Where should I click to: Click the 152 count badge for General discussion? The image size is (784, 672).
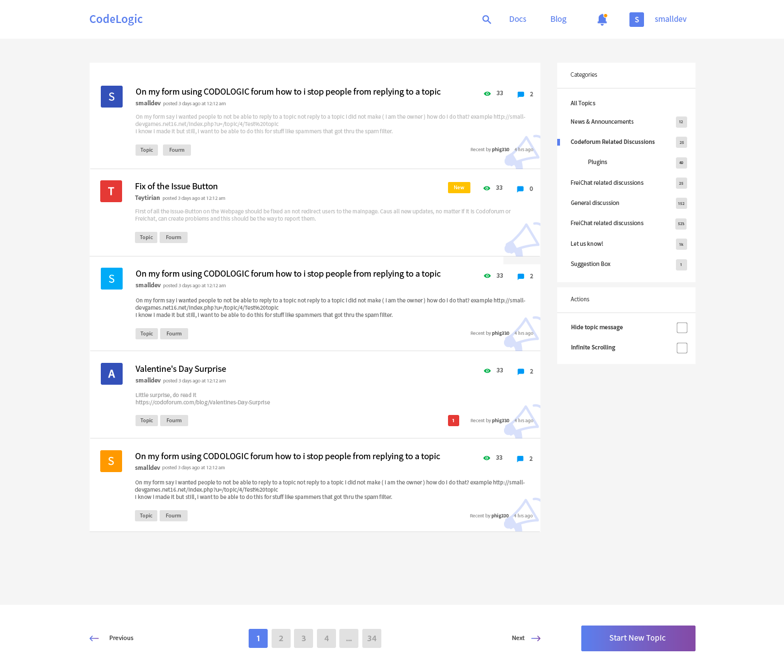682,204
